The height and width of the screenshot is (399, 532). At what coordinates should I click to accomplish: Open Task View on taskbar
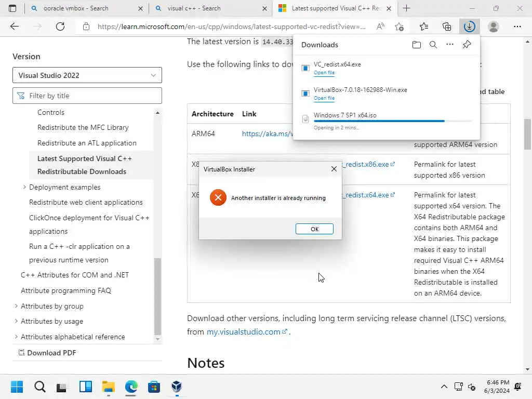pyautogui.click(x=62, y=387)
